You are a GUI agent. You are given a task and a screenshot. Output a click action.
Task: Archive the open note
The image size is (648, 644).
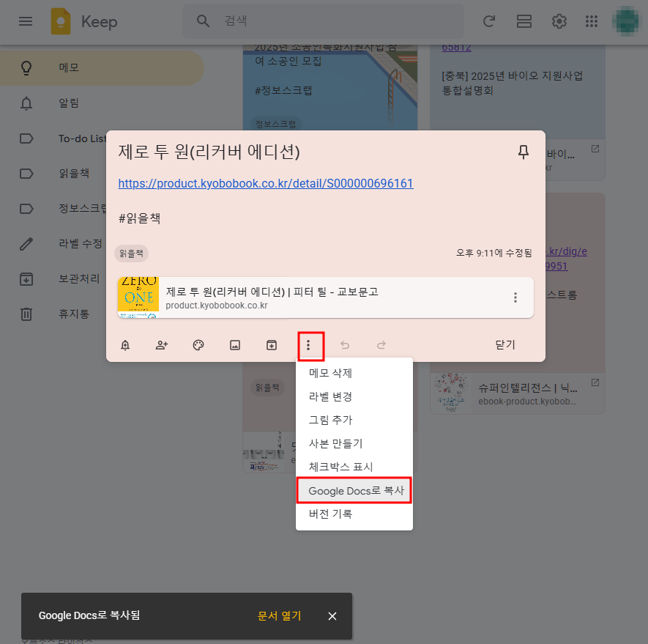coord(272,345)
